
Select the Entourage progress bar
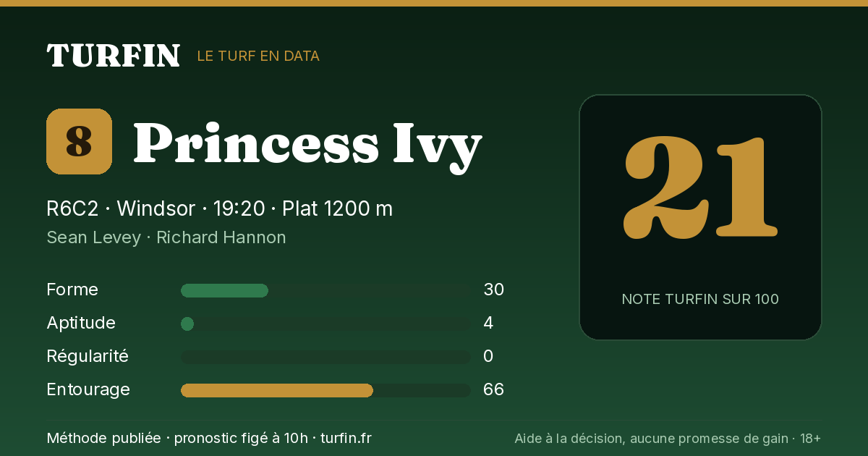click(x=325, y=390)
